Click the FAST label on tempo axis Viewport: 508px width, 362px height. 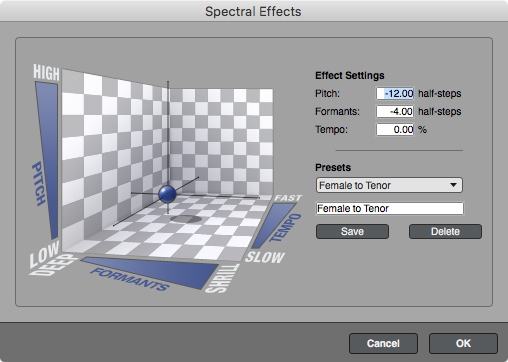[288, 198]
